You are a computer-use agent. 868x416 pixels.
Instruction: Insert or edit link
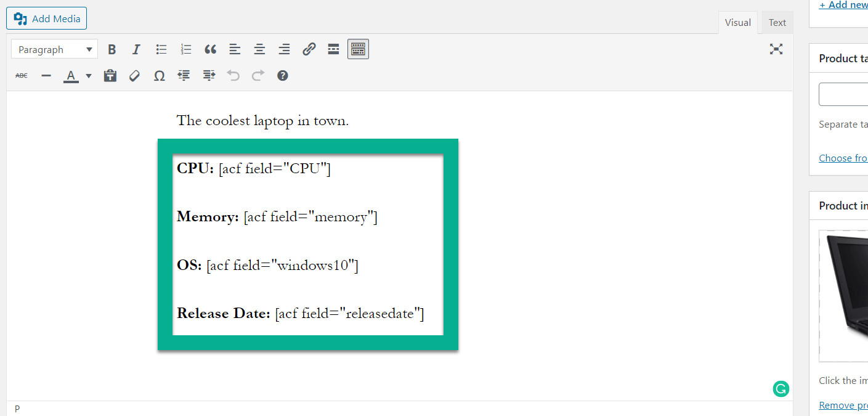point(309,49)
